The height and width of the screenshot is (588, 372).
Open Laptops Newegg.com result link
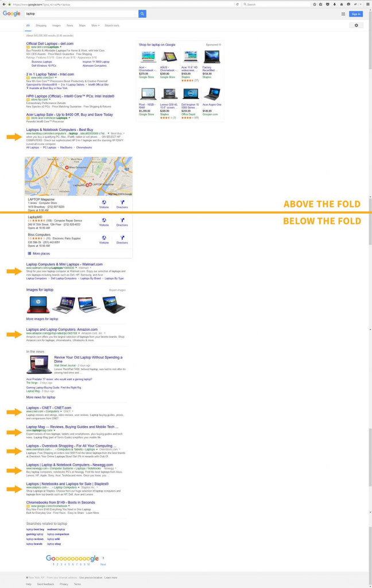(x=69, y=465)
